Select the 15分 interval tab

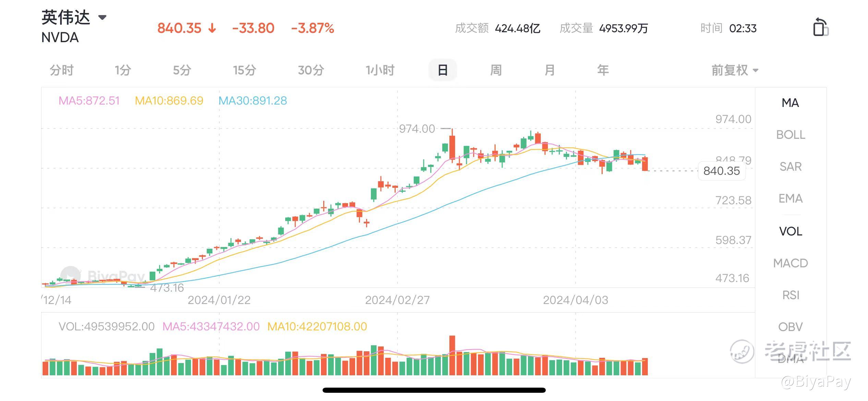pyautogui.click(x=244, y=70)
